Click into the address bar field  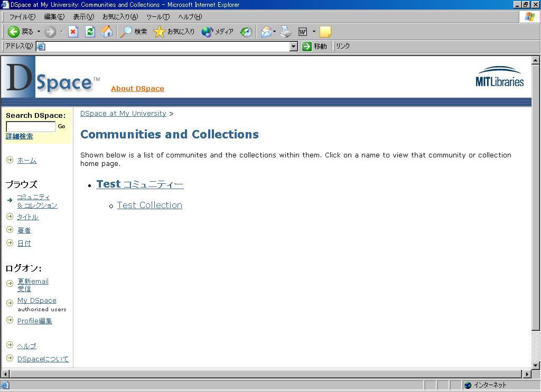point(167,46)
